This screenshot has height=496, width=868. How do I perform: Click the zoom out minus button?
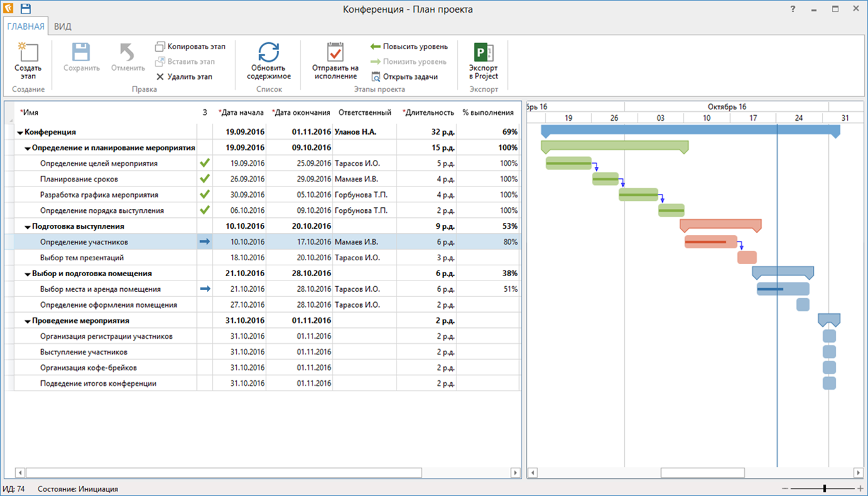[x=785, y=488]
